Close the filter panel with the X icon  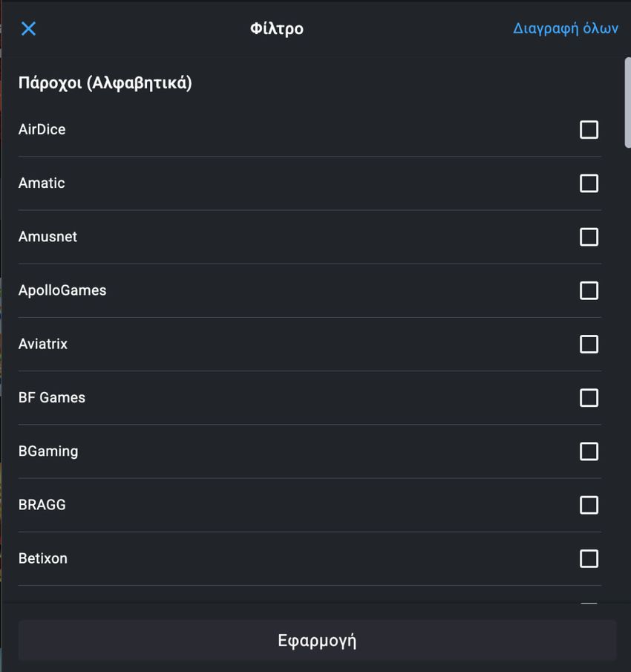29,29
